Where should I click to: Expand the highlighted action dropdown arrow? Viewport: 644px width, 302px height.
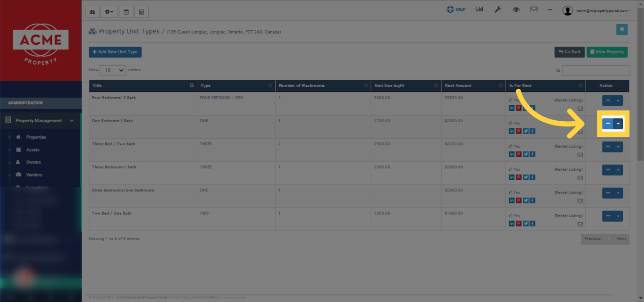point(618,123)
